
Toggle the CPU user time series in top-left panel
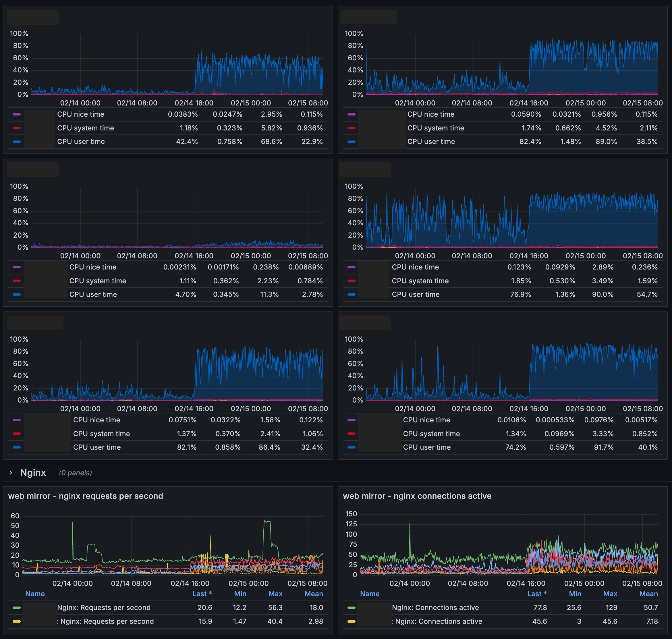(x=81, y=141)
